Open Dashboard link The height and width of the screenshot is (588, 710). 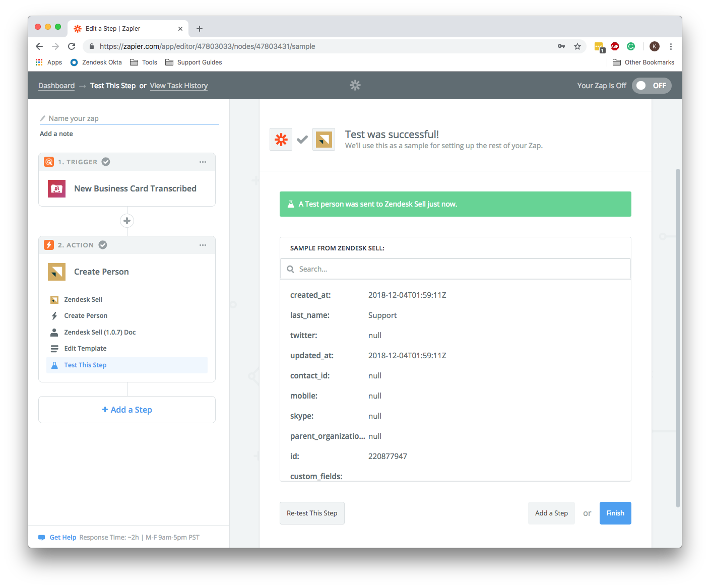56,86
